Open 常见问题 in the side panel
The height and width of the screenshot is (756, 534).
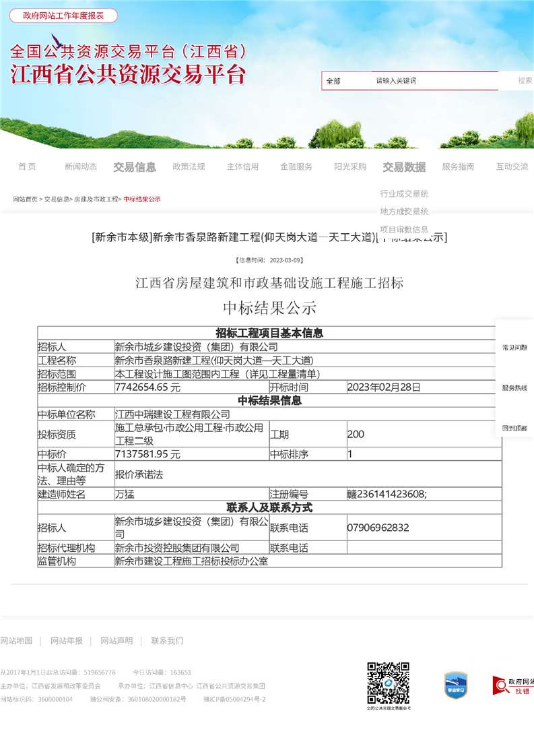click(514, 348)
